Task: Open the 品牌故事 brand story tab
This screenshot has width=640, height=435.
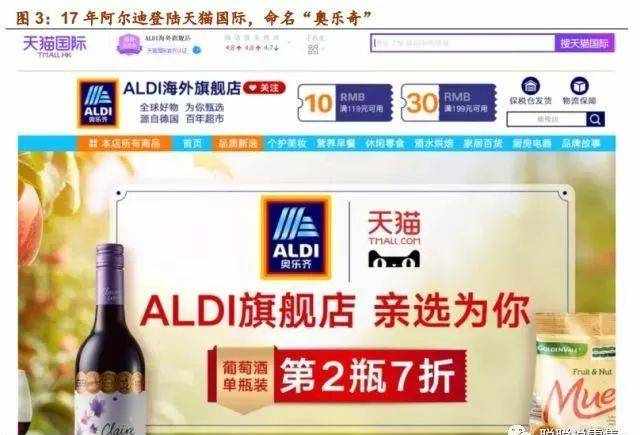Action: 581,144
